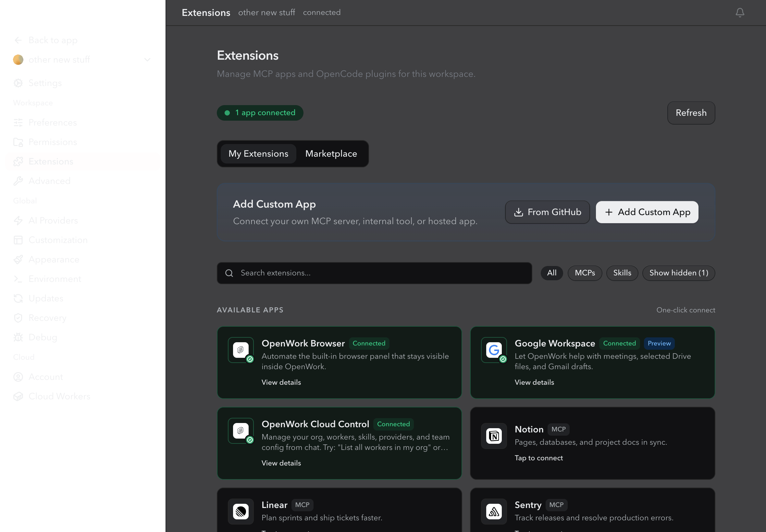Screen dimensions: 766x532
Task: Click the Account person icon
Action: coord(18,377)
